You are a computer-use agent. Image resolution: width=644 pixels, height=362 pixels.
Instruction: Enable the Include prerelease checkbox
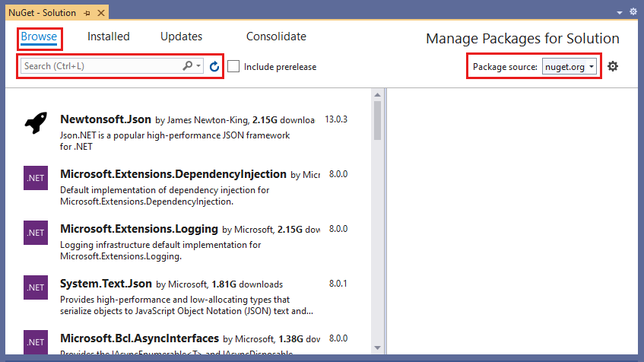click(233, 66)
